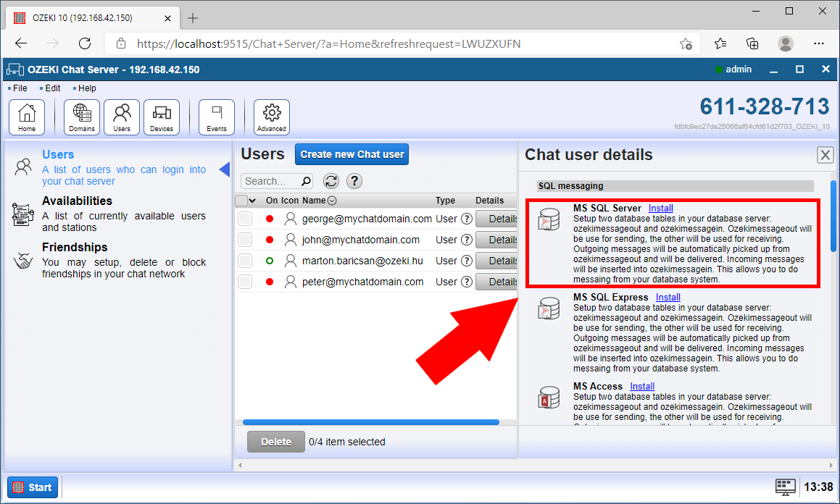Open the Domains page
The height and width of the screenshot is (504, 840).
tap(81, 116)
